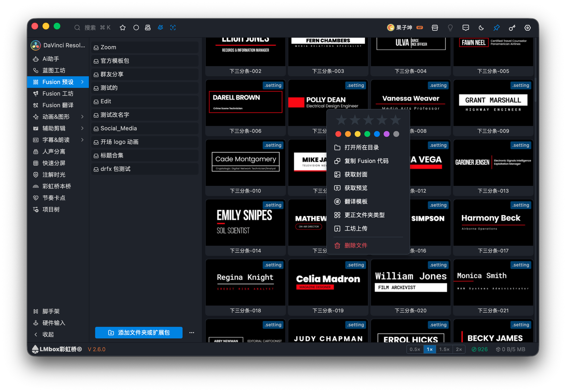The image size is (566, 392).
Task: Collapse the sidebar with 收起
Action: 58,334
